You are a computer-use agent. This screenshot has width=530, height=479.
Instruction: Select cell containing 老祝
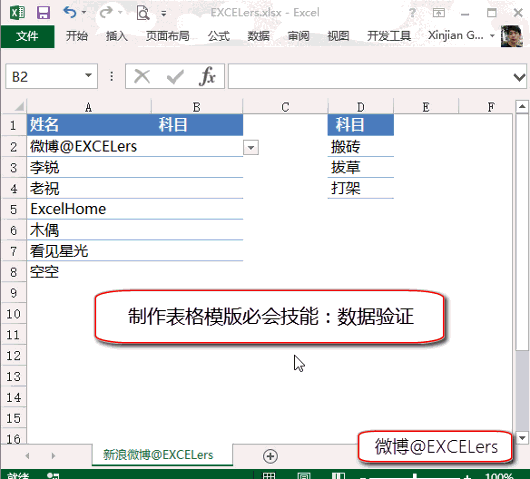click(x=89, y=188)
